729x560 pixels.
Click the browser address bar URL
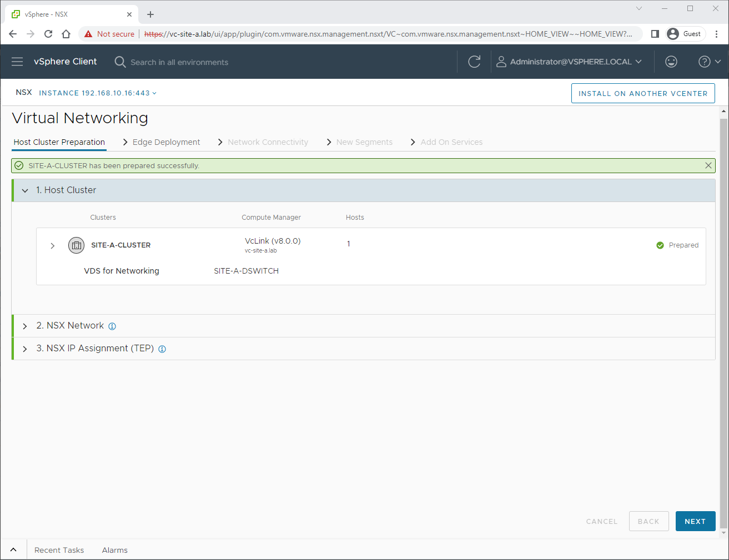click(x=388, y=34)
